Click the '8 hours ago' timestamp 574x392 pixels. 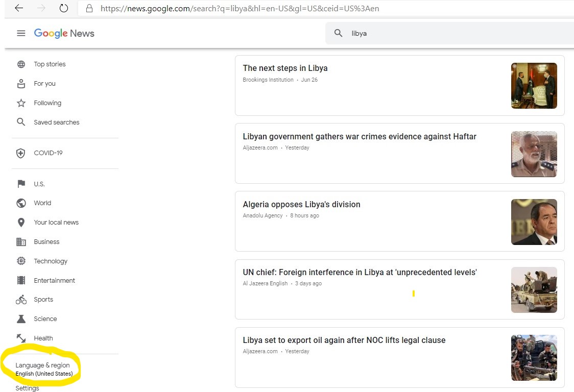(x=304, y=215)
